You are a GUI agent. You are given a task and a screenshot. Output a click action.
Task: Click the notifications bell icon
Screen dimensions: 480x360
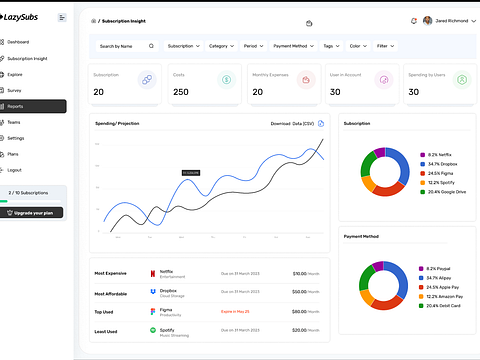(x=414, y=21)
